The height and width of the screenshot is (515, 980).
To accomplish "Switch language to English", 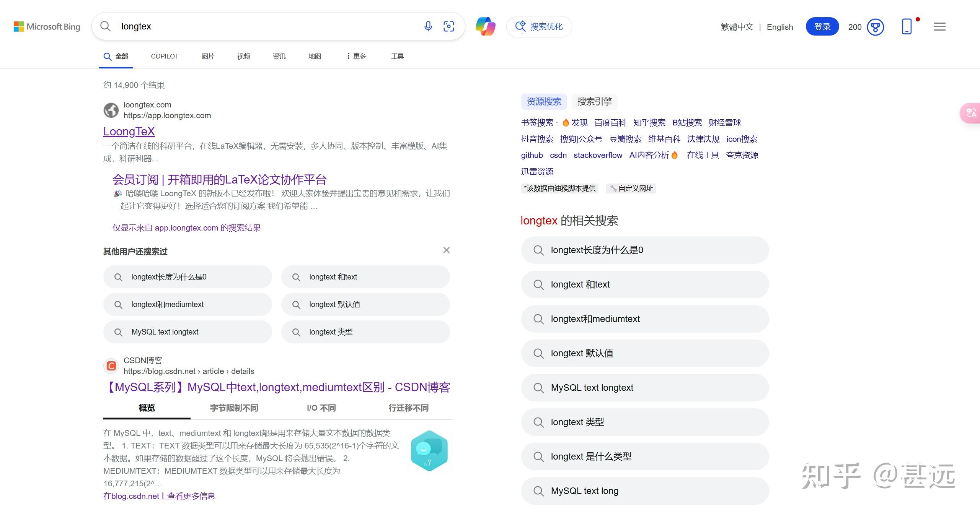I will coord(780,27).
